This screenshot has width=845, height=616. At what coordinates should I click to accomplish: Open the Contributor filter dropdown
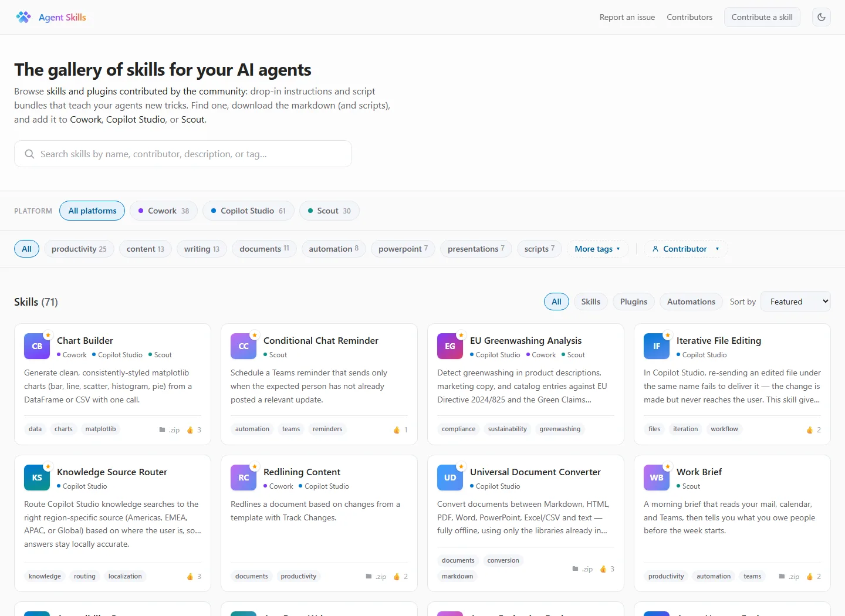686,249
